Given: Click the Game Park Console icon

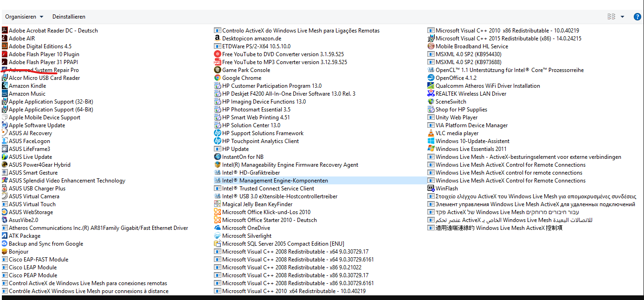Looking at the screenshot, I should [x=217, y=70].
